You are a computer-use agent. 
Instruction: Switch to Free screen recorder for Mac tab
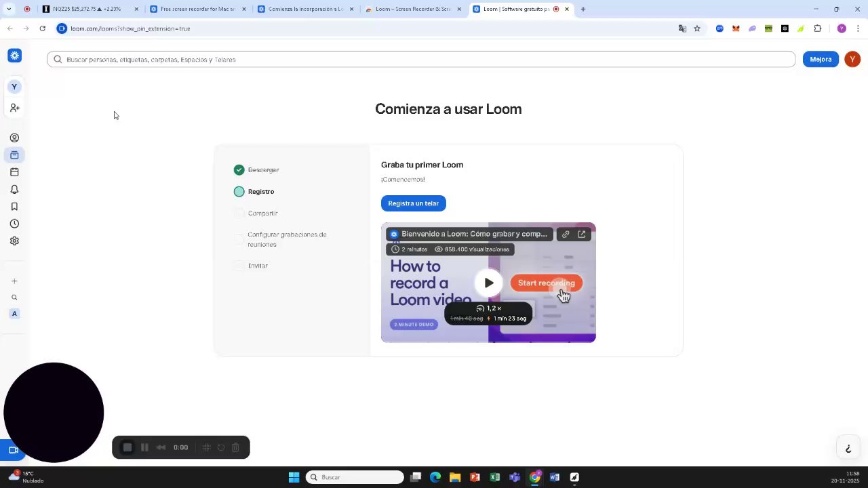[x=198, y=9]
